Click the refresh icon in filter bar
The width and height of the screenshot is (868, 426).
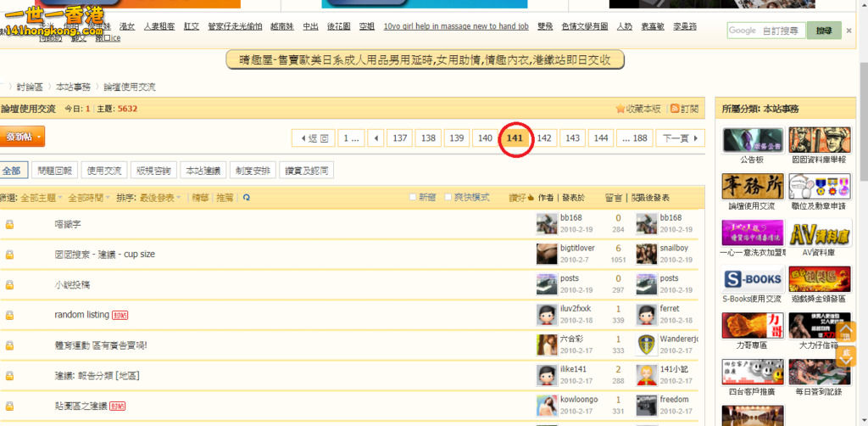pos(247,197)
